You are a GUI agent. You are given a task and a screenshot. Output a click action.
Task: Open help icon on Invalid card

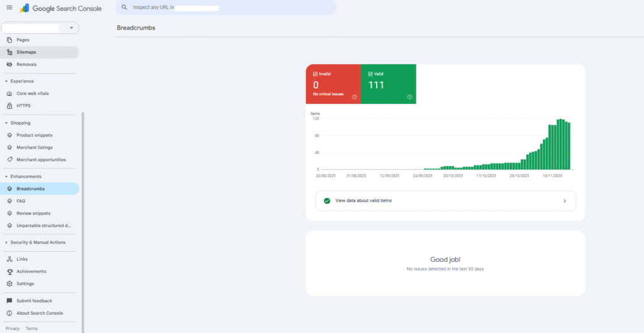(355, 97)
